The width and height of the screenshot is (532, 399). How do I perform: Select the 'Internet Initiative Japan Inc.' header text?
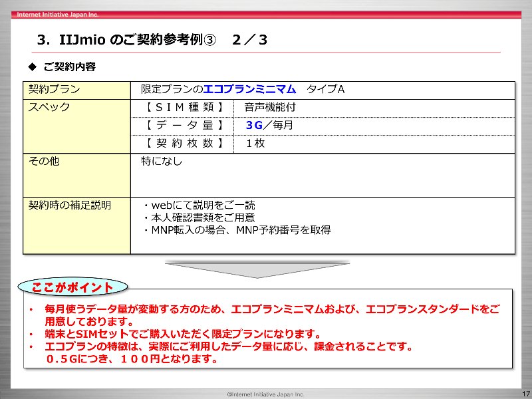coord(58,15)
